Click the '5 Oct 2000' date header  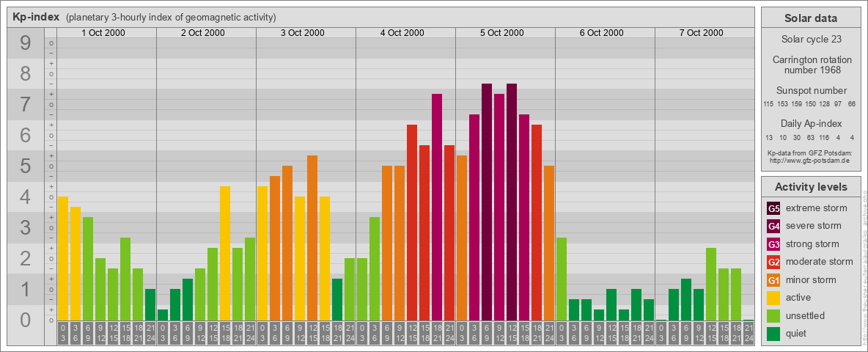(x=502, y=33)
